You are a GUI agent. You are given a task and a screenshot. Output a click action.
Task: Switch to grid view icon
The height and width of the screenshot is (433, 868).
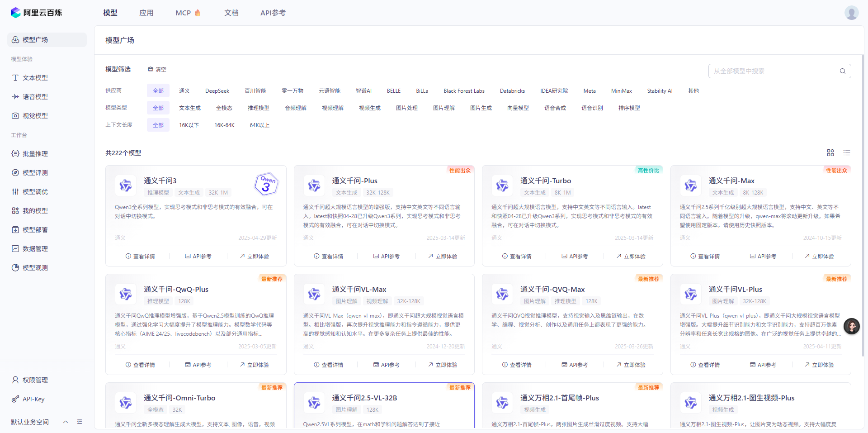click(x=830, y=153)
